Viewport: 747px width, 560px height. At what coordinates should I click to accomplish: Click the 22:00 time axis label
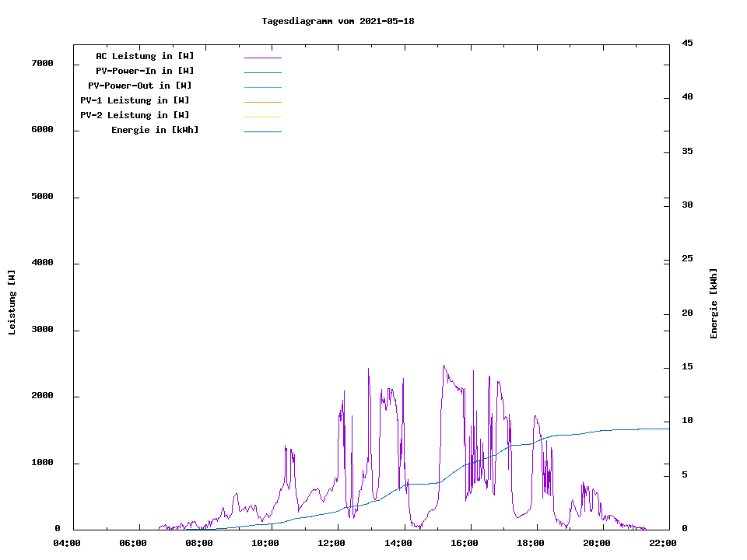[662, 543]
